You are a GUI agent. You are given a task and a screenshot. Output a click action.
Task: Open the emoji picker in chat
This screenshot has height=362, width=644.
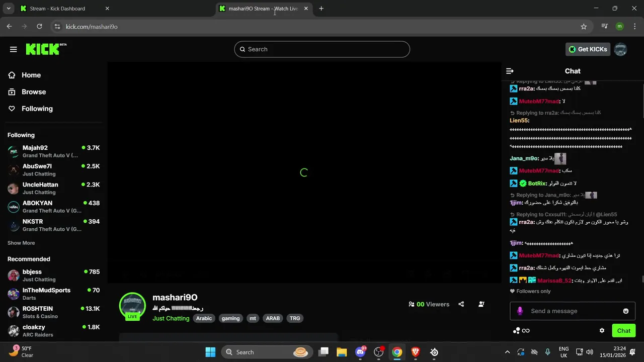pyautogui.click(x=626, y=311)
